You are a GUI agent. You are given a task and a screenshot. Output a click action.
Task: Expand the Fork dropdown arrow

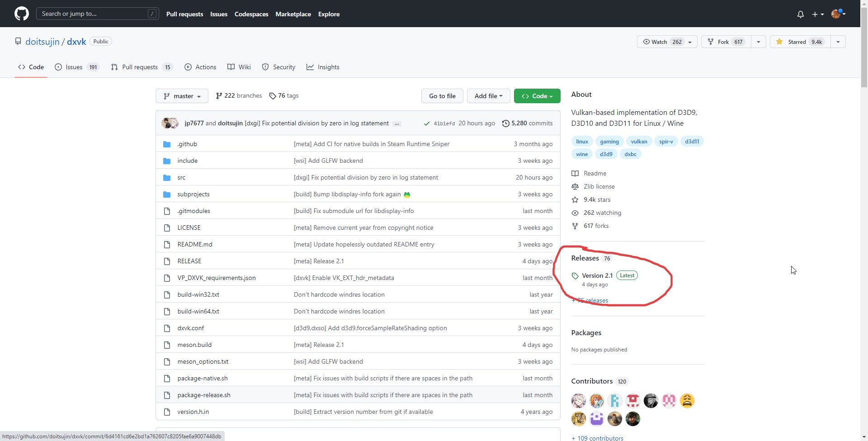tap(759, 42)
